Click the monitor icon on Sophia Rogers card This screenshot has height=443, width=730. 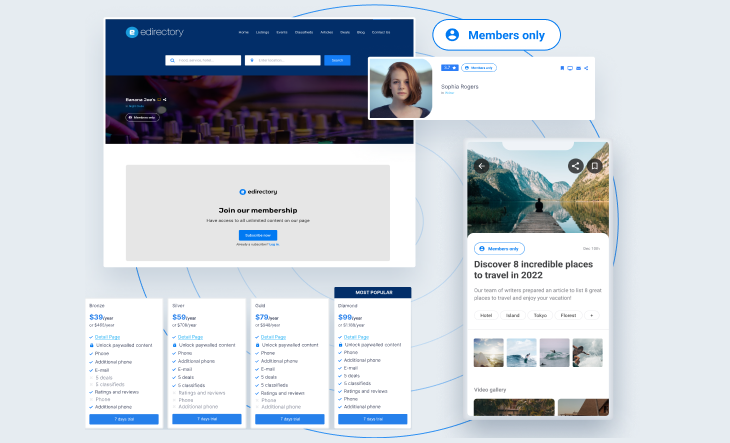(x=570, y=68)
